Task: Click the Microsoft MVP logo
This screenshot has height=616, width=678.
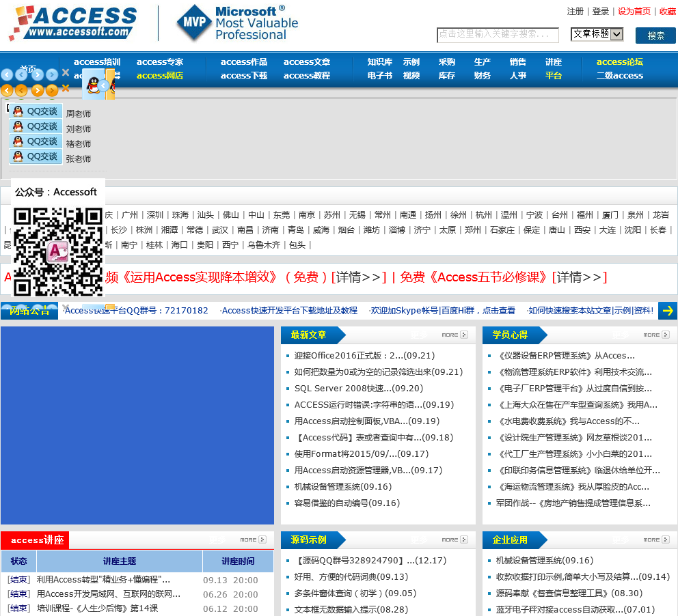Action: click(237, 23)
